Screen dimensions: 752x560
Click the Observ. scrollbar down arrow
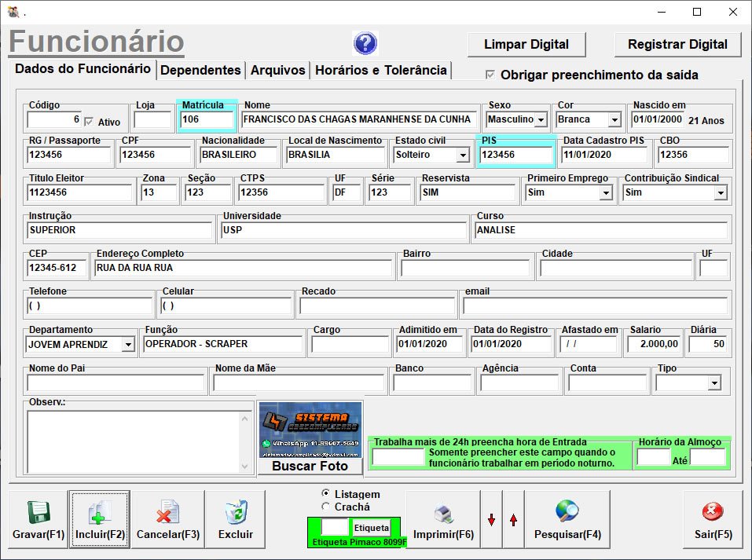coord(244,466)
